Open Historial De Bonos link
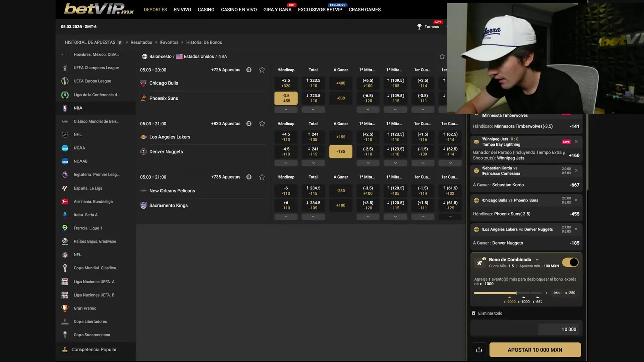644x362 pixels. (204, 42)
